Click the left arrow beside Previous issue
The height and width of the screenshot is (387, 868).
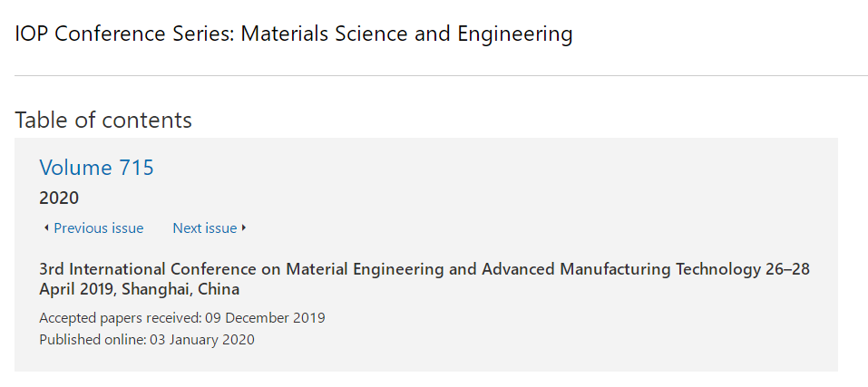pyautogui.click(x=46, y=227)
